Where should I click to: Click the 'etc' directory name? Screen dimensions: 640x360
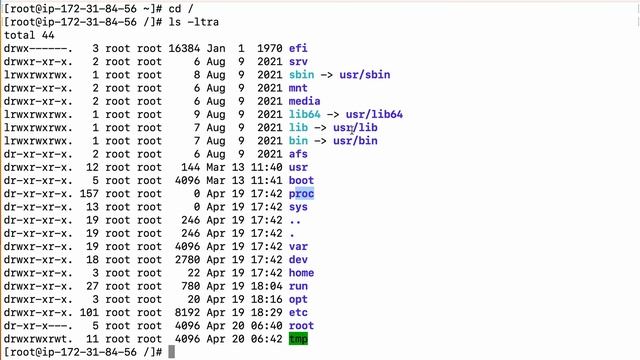click(298, 312)
